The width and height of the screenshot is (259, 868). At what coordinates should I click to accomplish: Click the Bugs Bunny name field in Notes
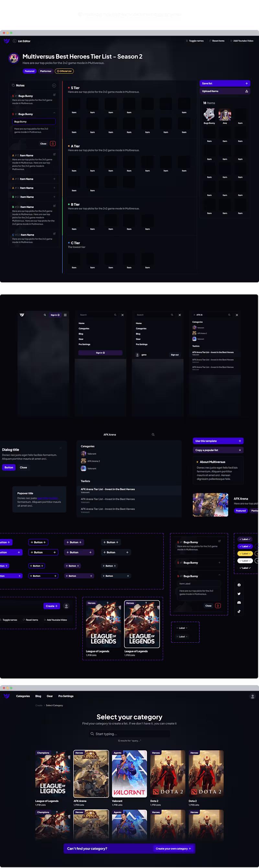point(34,122)
